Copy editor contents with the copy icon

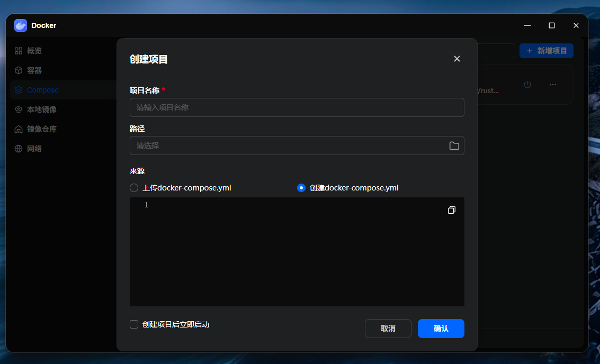[452, 210]
